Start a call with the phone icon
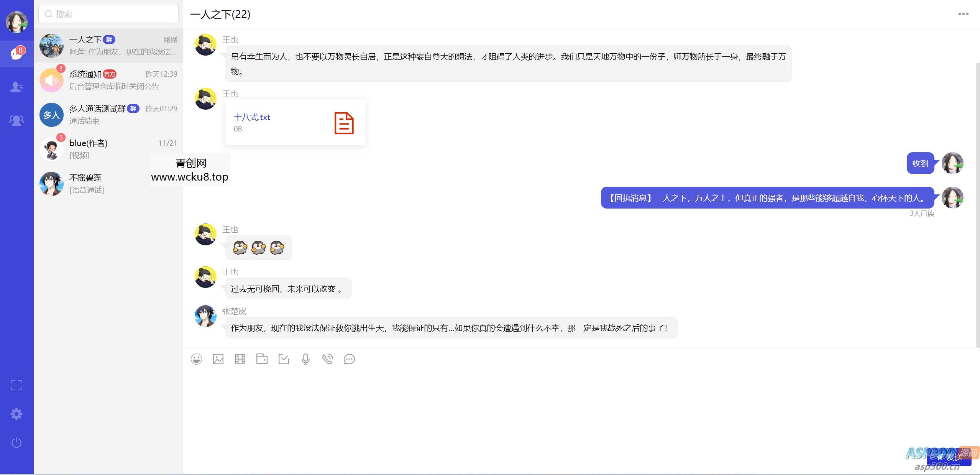This screenshot has height=475, width=980. (x=328, y=359)
